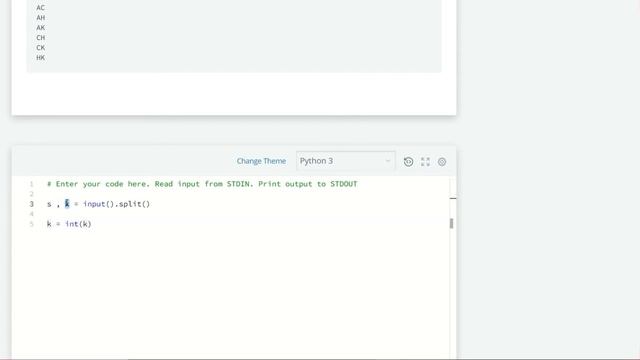This screenshot has width=640, height=360.
Task: Click sample output row 'CH'
Action: click(x=40, y=38)
